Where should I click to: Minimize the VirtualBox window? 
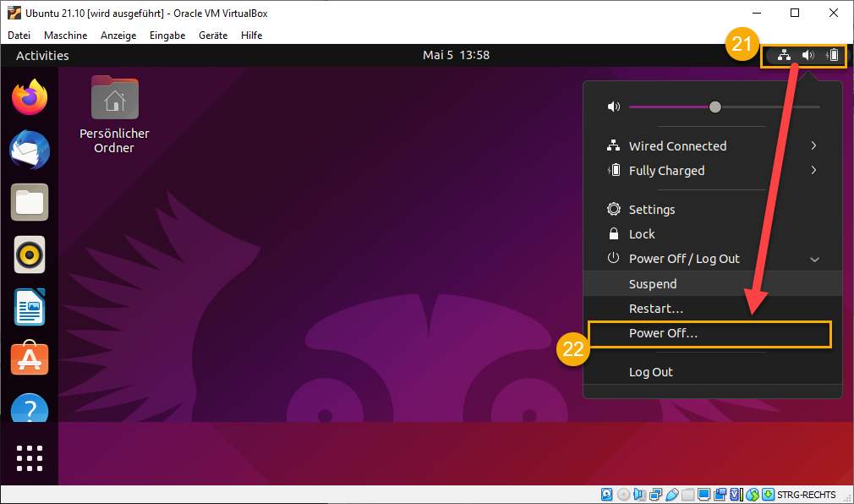pyautogui.click(x=757, y=13)
